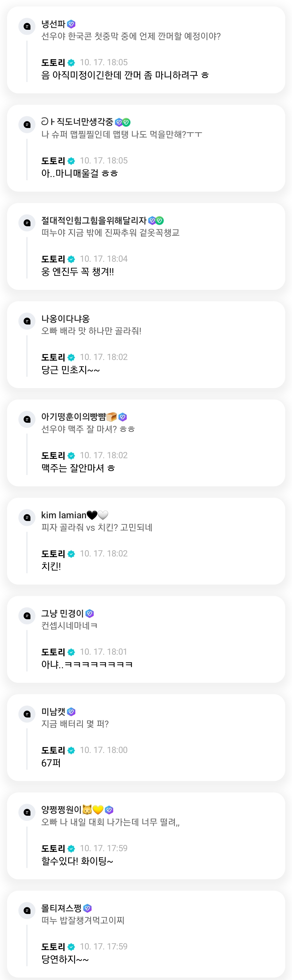The height and width of the screenshot is (980, 292).
Task: Click the membership badge next to 미남캣
Action: coord(71,712)
